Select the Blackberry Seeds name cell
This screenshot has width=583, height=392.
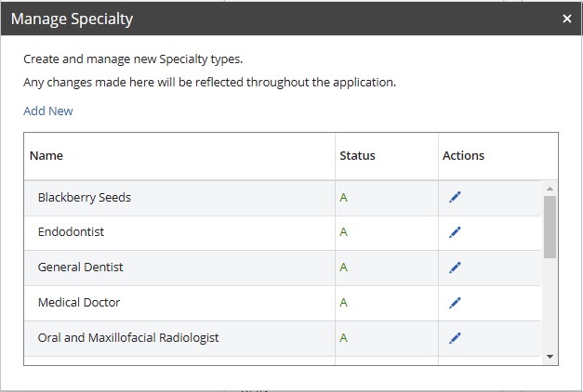click(x=85, y=198)
